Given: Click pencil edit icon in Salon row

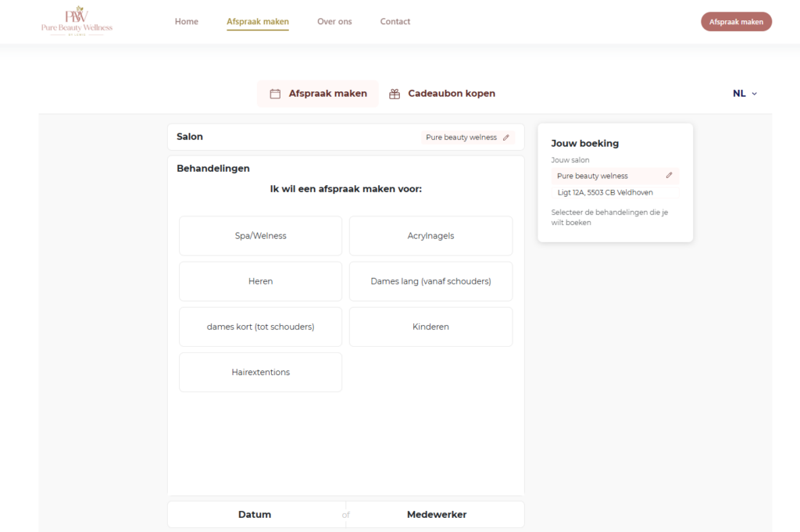Looking at the screenshot, I should (x=506, y=137).
